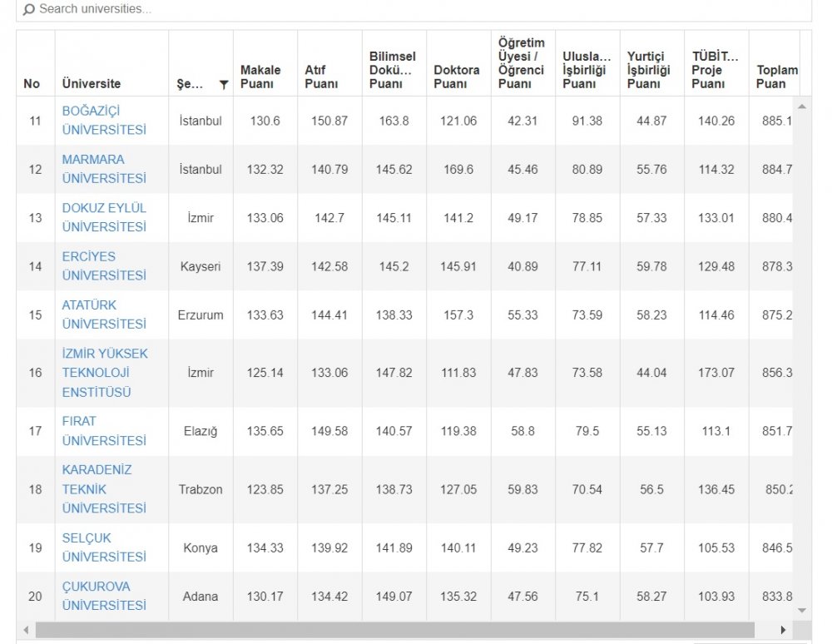Sort by the No column header

click(x=32, y=84)
